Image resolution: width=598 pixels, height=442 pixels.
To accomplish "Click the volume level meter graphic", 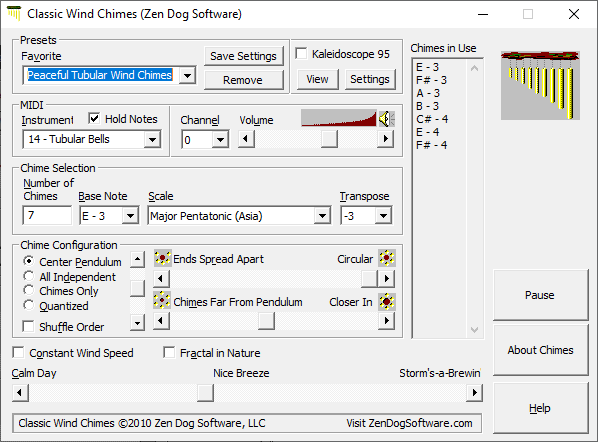I will pyautogui.click(x=339, y=118).
